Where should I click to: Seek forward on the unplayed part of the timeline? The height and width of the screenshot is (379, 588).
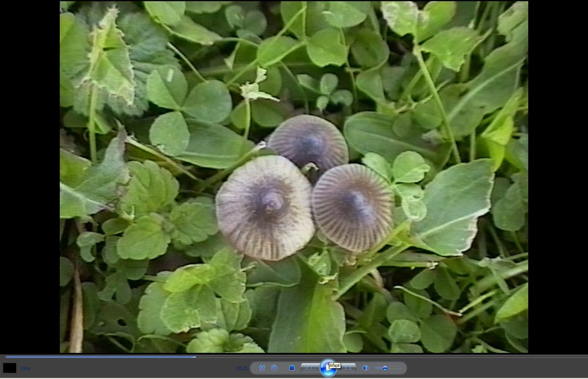[x=392, y=357]
